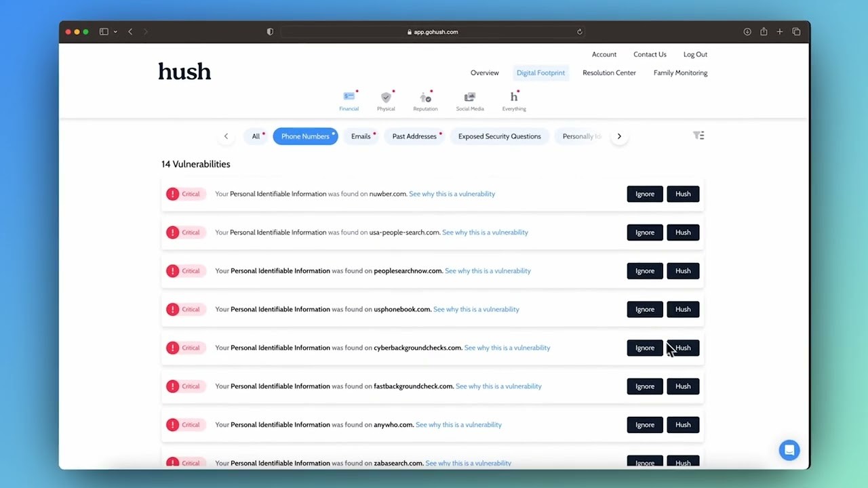Open a new tab with the plus icon

780,32
